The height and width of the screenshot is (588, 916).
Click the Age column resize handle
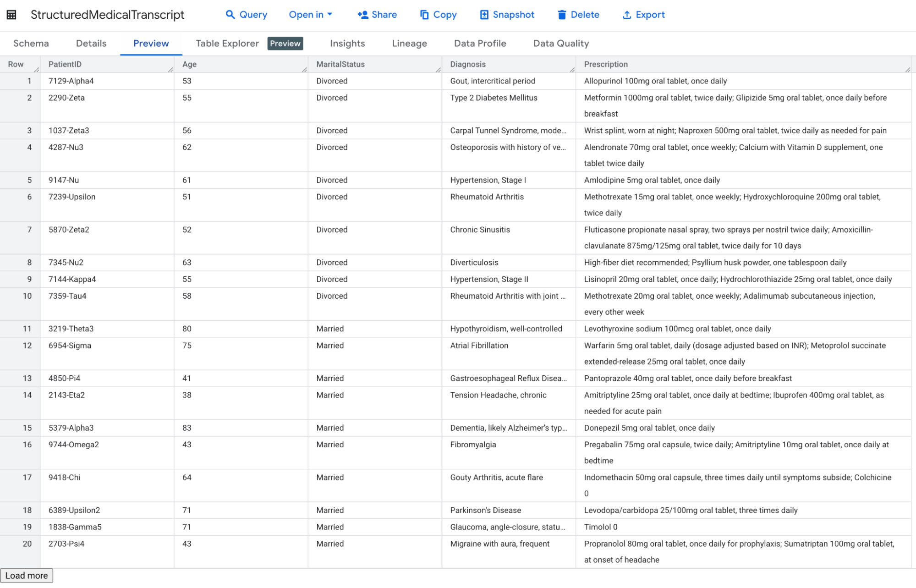(x=304, y=69)
